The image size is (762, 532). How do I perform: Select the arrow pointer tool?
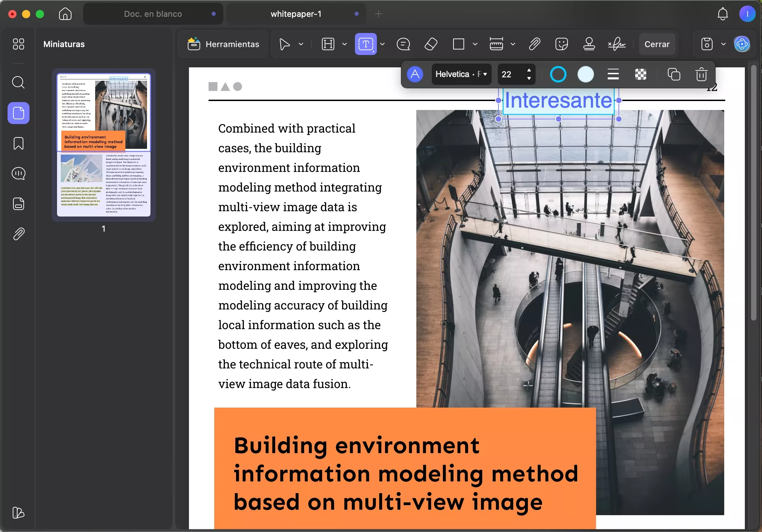(284, 44)
